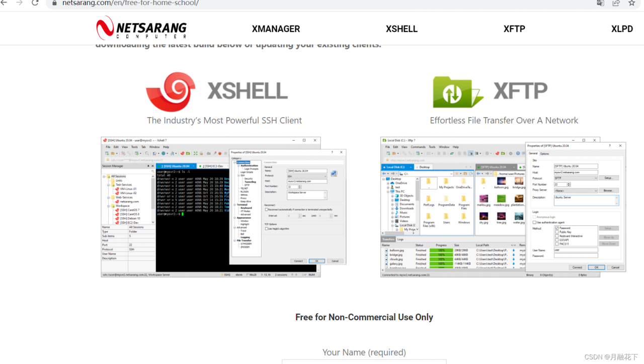644x364 pixels.
Task: Open the Protocol dropdown showing SSH in Xshell Properties
Action: [307, 176]
